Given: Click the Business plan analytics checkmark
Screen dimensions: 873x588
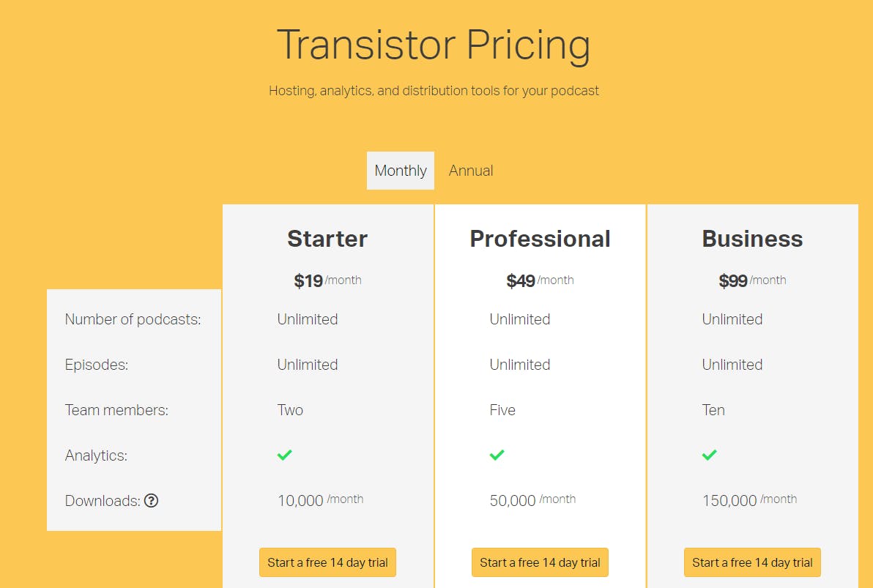Looking at the screenshot, I should 709,455.
